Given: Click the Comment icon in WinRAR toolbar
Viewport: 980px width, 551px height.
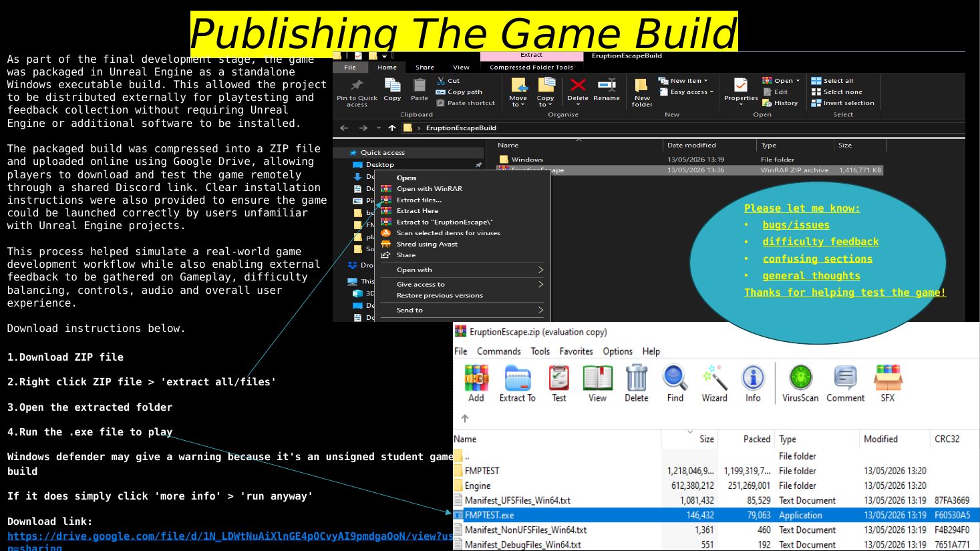Looking at the screenshot, I should point(845,383).
